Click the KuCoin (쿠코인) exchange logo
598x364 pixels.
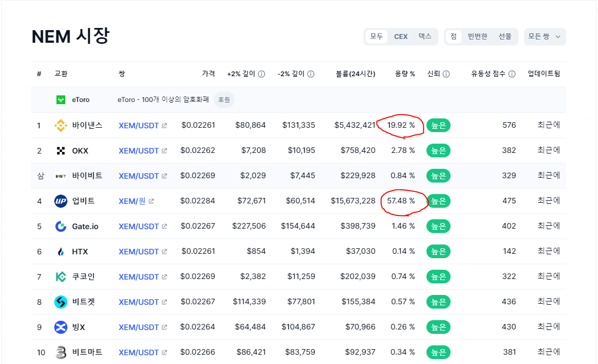click(61, 277)
